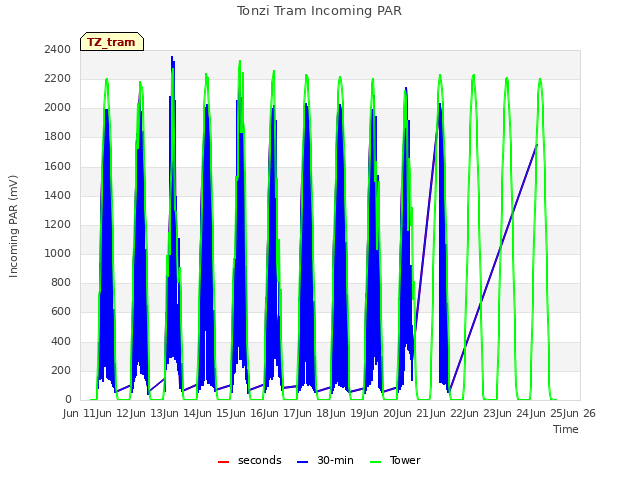Screen dimensions: 640x480
Task: Click the 30-min legend label
Action: 335,460
